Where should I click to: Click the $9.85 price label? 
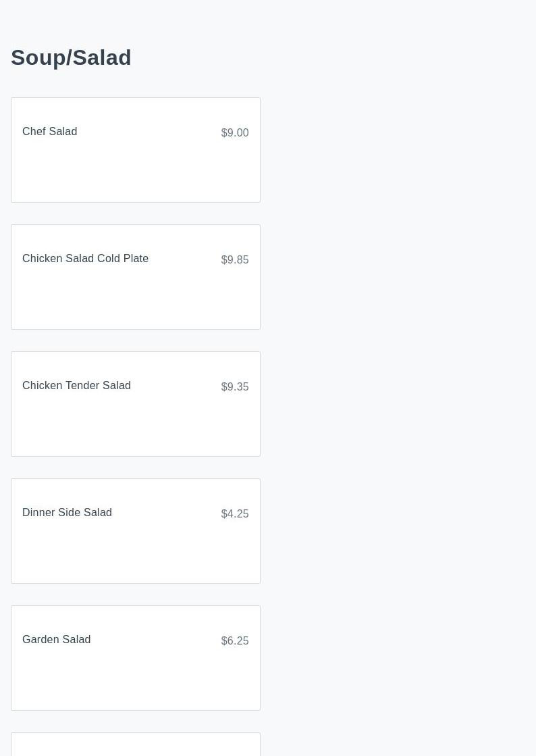pyautogui.click(x=235, y=260)
